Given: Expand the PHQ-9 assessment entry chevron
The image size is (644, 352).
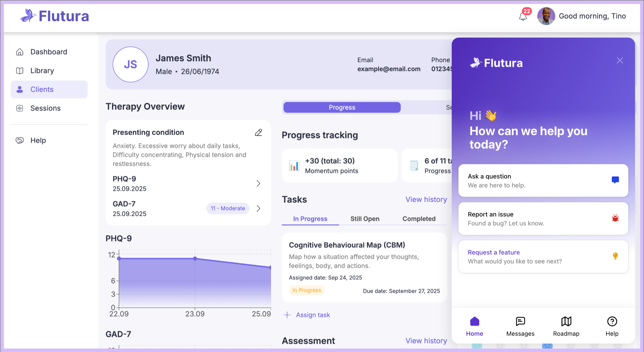Looking at the screenshot, I should pyautogui.click(x=258, y=183).
